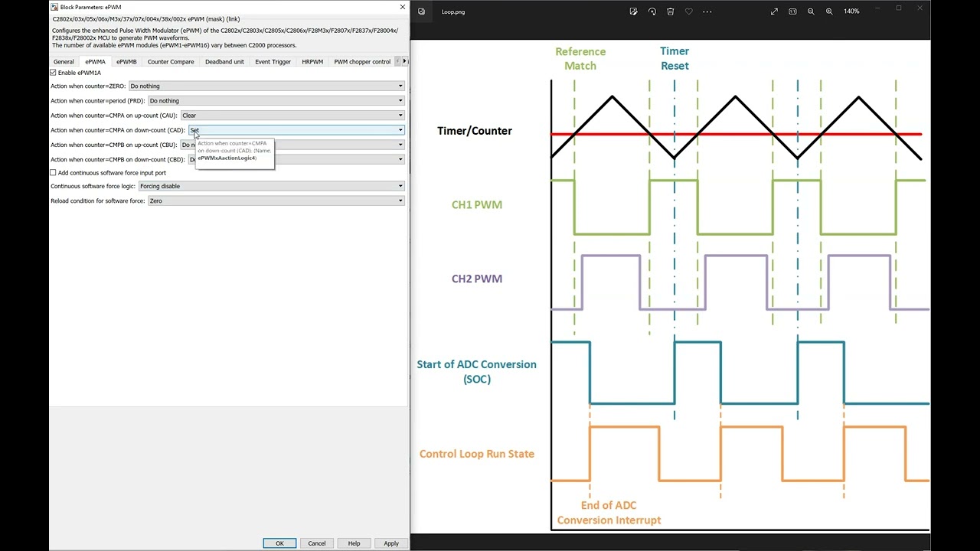Show the image at actual size (1:1 icon)
The height and width of the screenshot is (551, 980).
[792, 11]
